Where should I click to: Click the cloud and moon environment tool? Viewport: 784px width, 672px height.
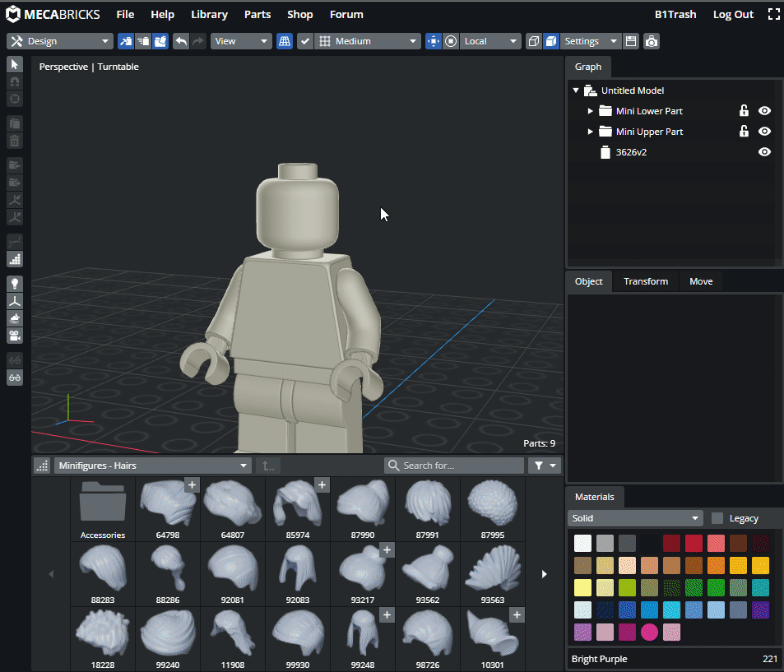click(15, 318)
